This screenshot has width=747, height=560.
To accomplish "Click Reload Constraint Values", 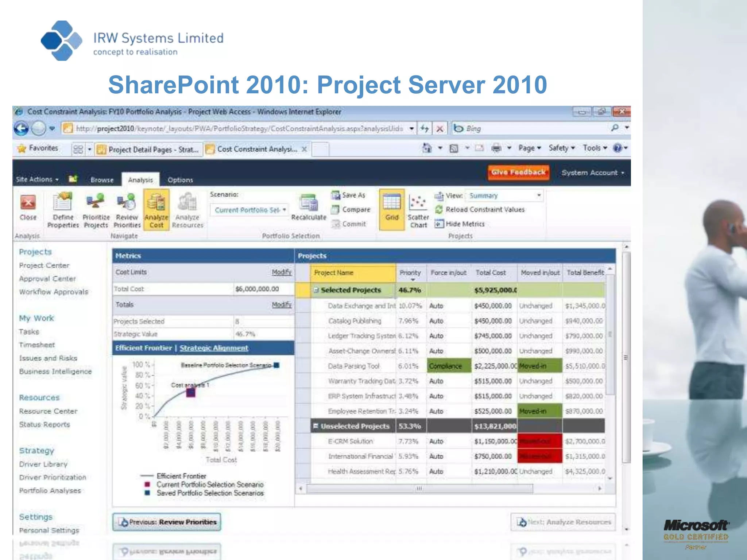I will [x=480, y=210].
